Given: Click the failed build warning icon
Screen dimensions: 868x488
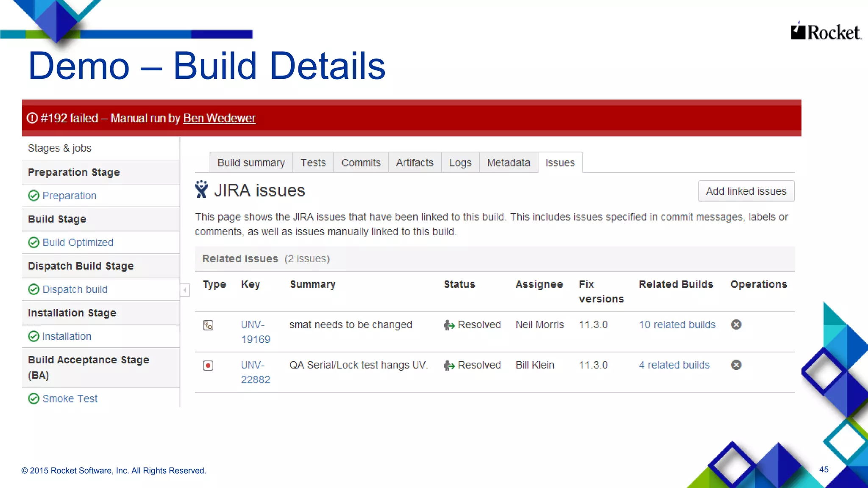Looking at the screenshot, I should (32, 118).
